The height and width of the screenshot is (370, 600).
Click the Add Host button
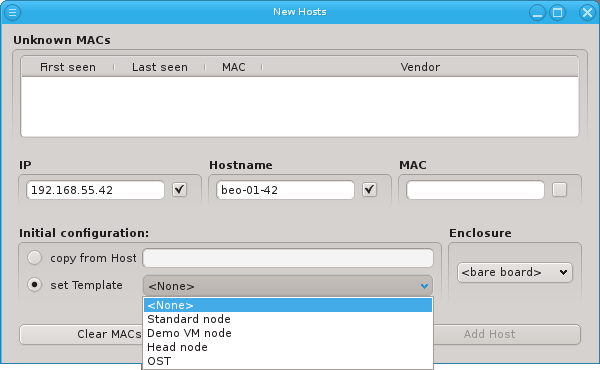click(x=507, y=334)
